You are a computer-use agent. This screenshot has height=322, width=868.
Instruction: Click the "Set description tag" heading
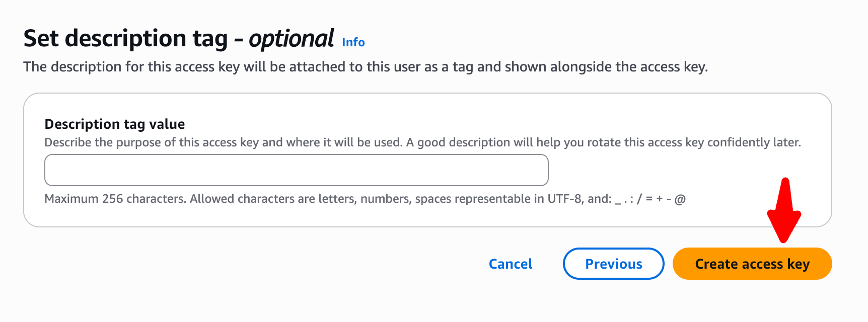(126, 39)
